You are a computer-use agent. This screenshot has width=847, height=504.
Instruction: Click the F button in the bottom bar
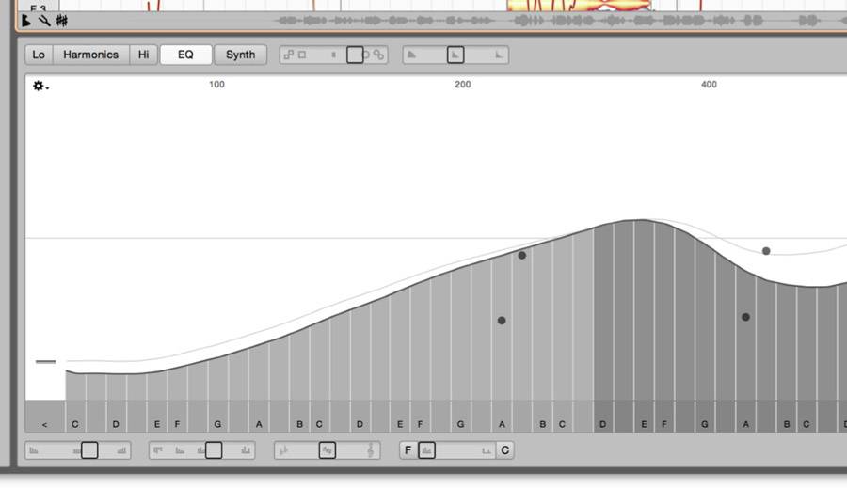tap(408, 450)
